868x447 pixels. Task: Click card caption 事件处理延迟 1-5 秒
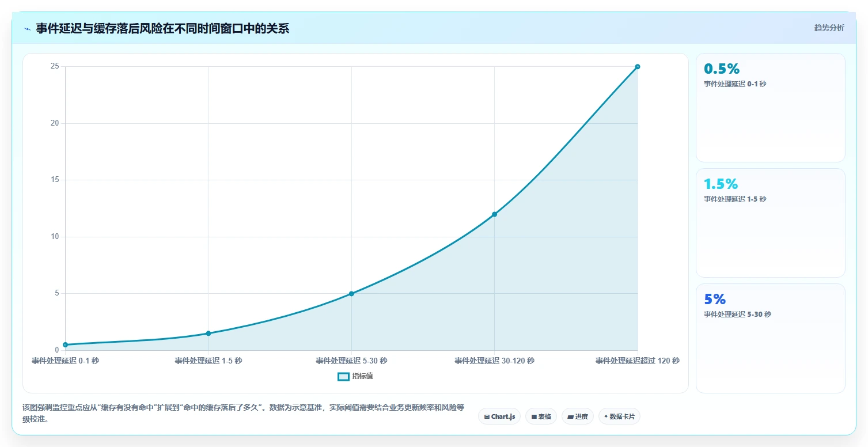pos(735,199)
